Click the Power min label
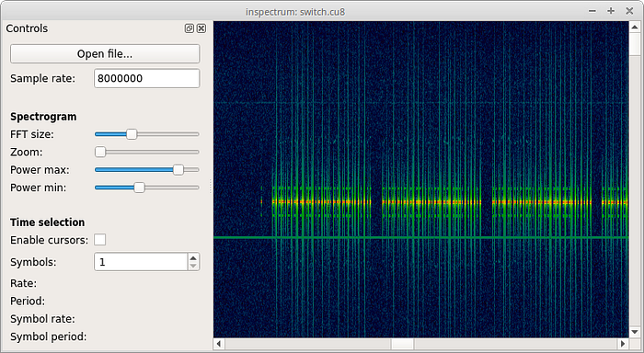 [x=39, y=188]
